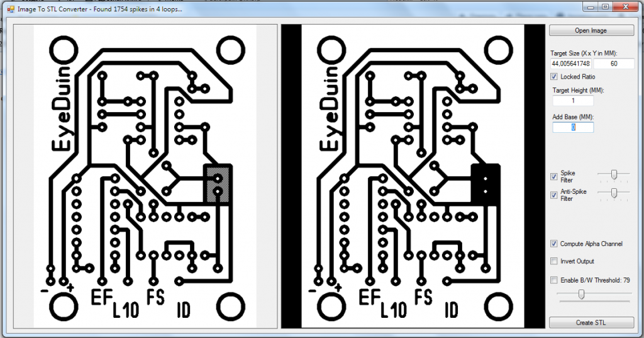Click into the Add Base input field
This screenshot has width=644, height=338.
(572, 127)
